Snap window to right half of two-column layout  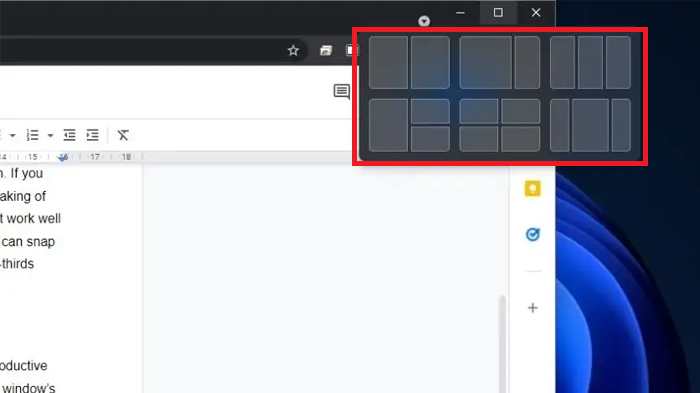click(x=430, y=63)
